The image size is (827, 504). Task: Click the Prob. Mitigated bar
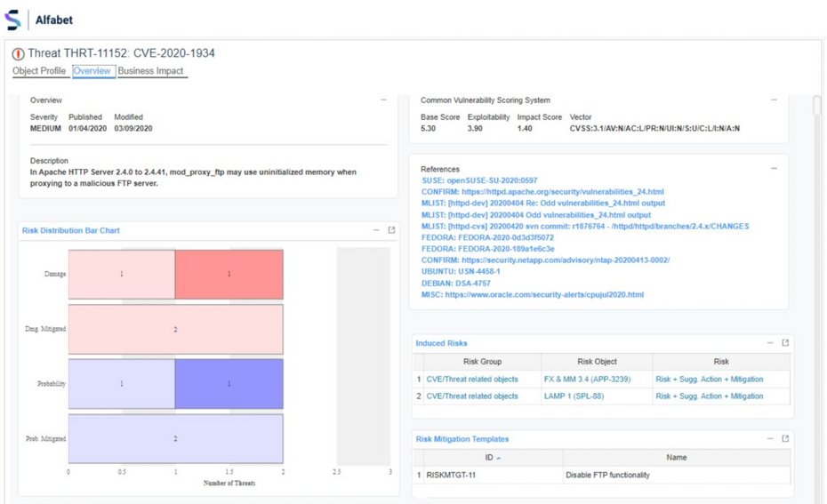pyautogui.click(x=176, y=438)
